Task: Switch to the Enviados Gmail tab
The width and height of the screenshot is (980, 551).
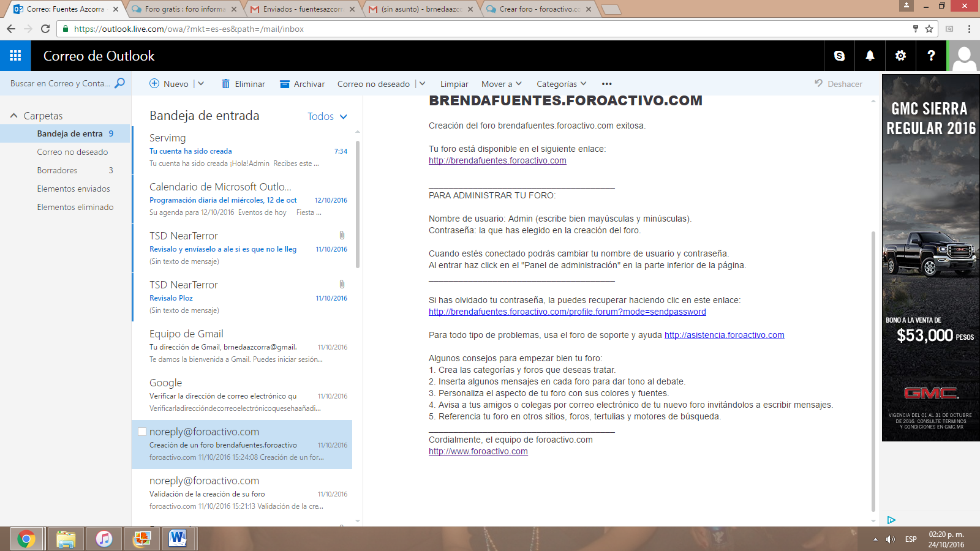Action: pyautogui.click(x=303, y=9)
